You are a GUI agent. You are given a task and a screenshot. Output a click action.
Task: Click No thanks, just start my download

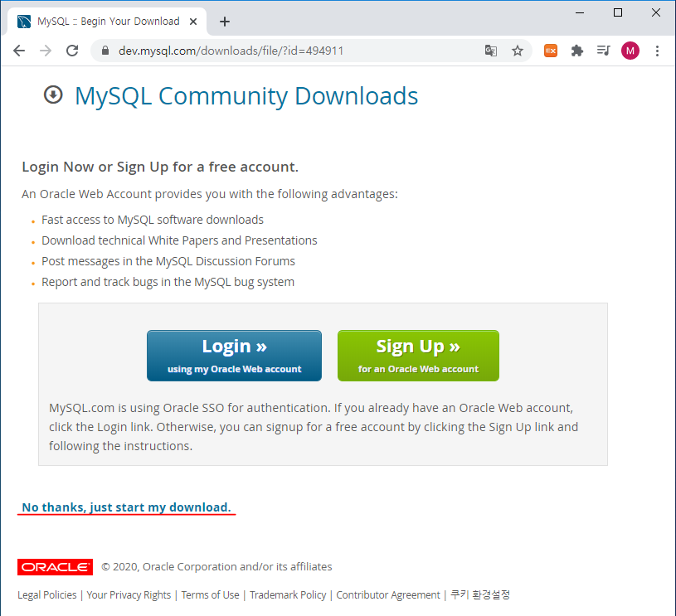point(126,507)
